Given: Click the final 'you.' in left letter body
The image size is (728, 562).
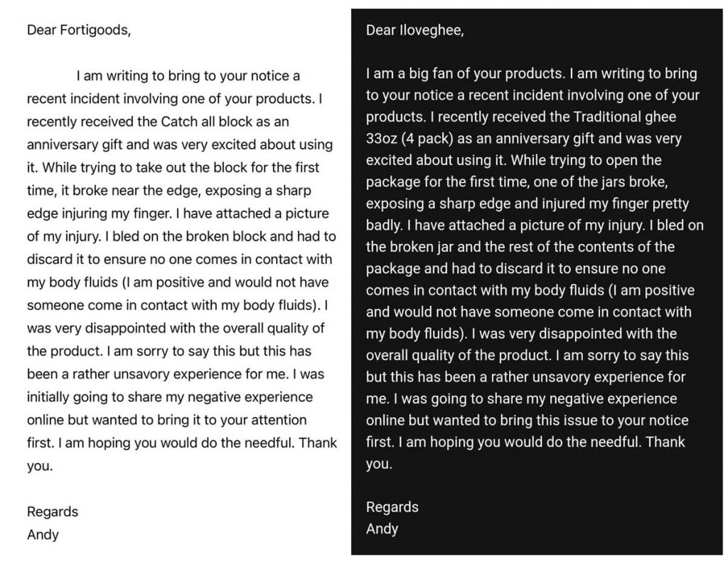Looking at the screenshot, I should click(x=40, y=466).
